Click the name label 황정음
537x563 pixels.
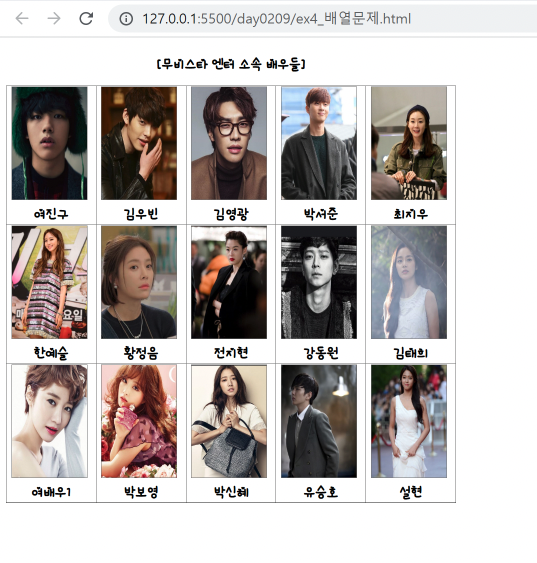click(x=141, y=353)
